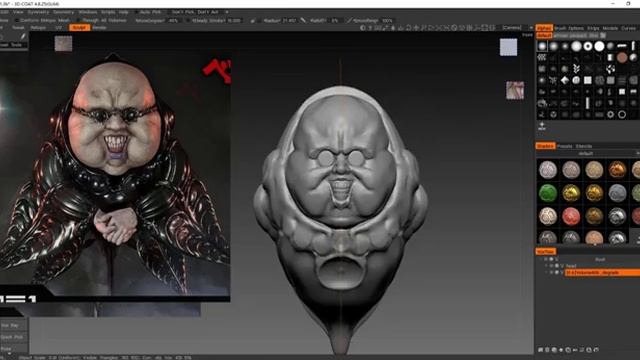Apply the red shader ball
Image resolution: width=640 pixels, height=360 pixels.
pos(571,216)
